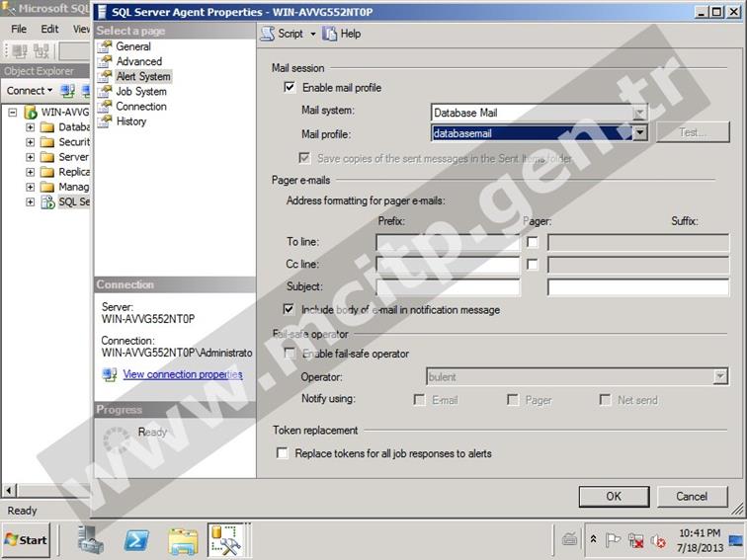This screenshot has height=560, width=747.
Task: Check the E-mail notify option
Action: 419,400
